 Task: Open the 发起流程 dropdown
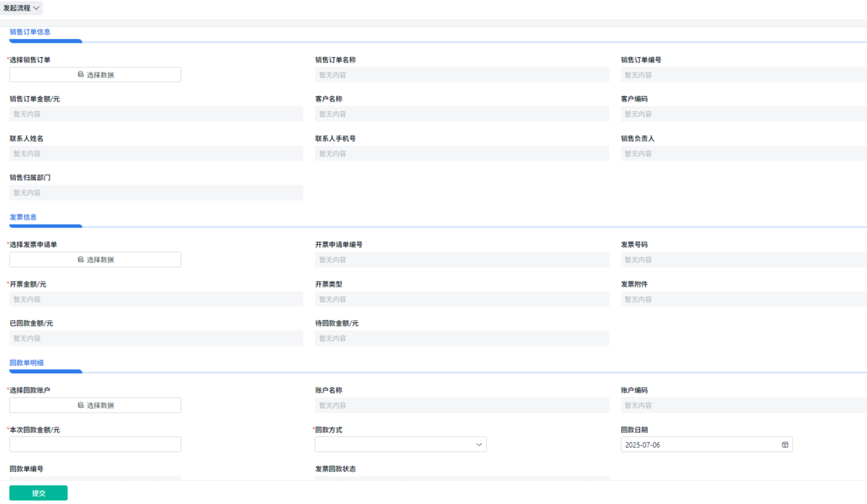pyautogui.click(x=22, y=8)
